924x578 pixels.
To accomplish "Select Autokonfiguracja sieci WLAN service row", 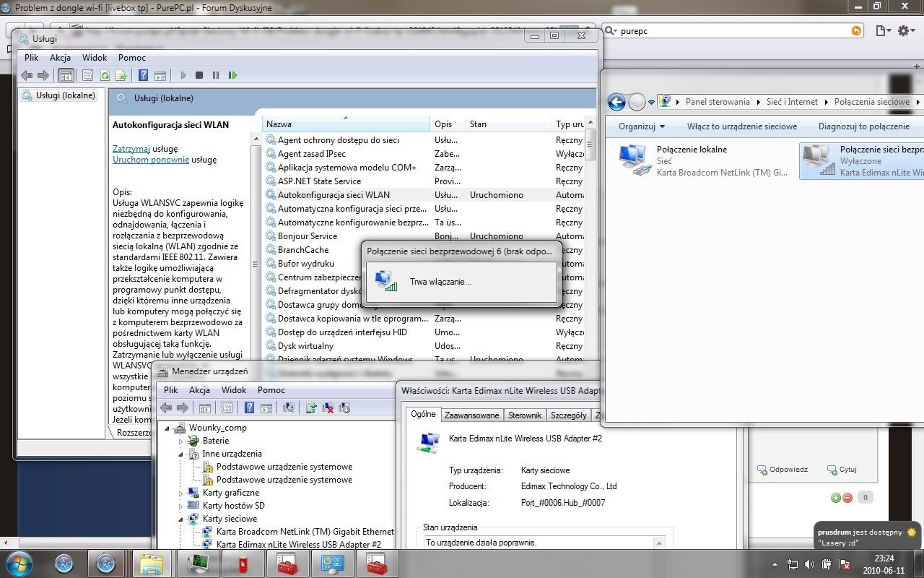I will (x=424, y=195).
